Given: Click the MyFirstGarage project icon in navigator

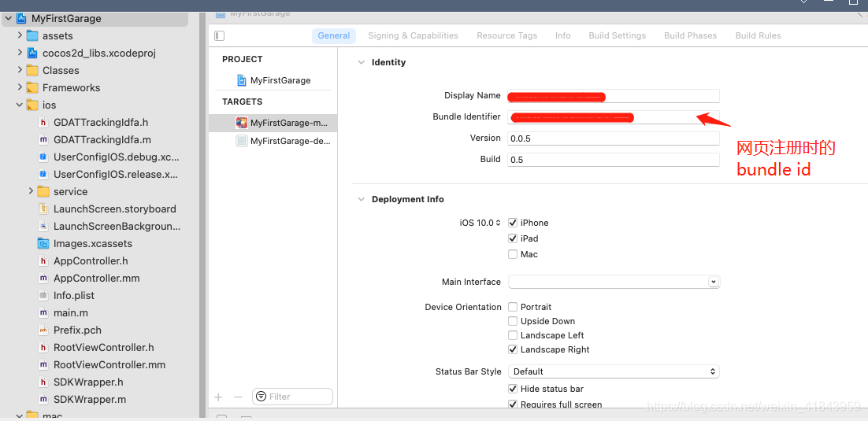Looking at the screenshot, I should (x=21, y=18).
